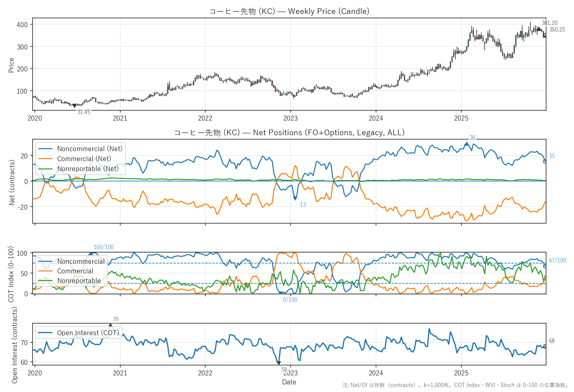Click the Noncommercial net peak marker at 30
Image resolution: width=574 pixels, height=392 pixels.
(467, 144)
